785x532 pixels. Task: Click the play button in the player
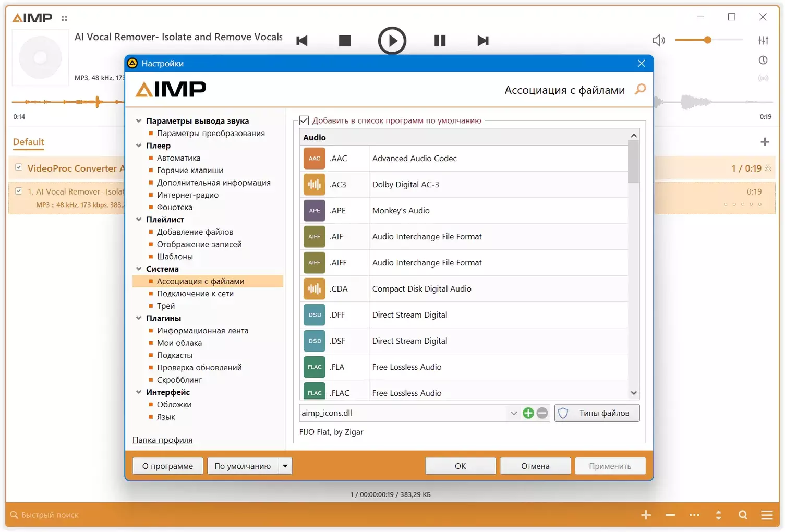coord(392,41)
